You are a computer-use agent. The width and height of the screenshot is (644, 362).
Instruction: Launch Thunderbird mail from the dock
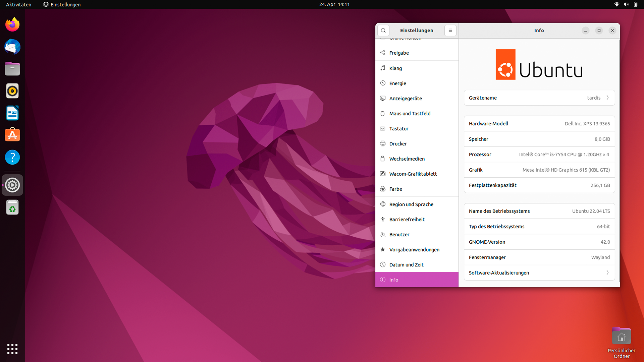tap(12, 47)
